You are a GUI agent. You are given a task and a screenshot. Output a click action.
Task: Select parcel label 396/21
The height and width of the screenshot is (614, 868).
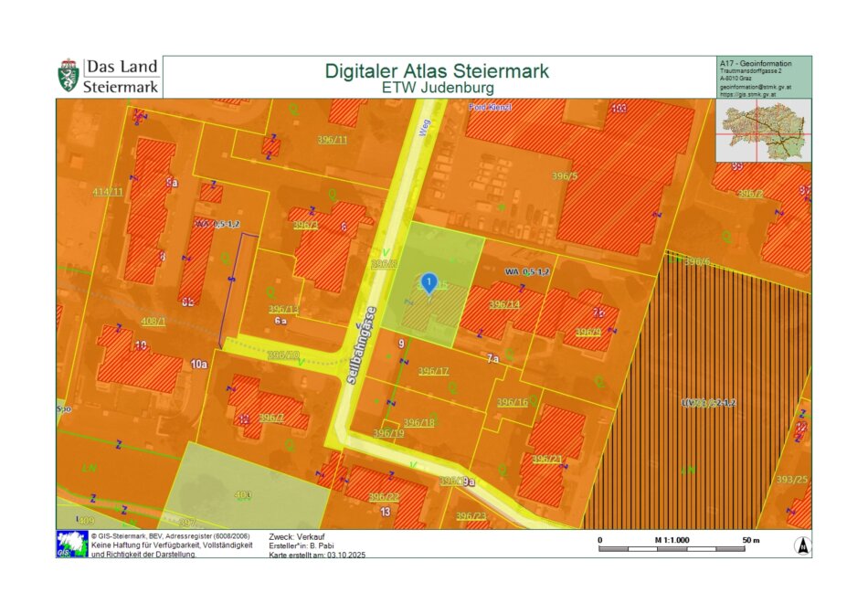tap(547, 459)
